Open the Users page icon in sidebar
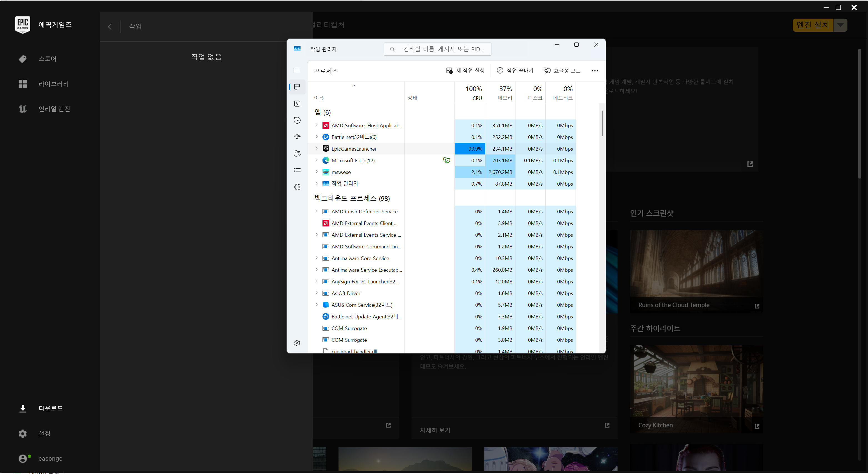868x474 pixels. coord(297,153)
